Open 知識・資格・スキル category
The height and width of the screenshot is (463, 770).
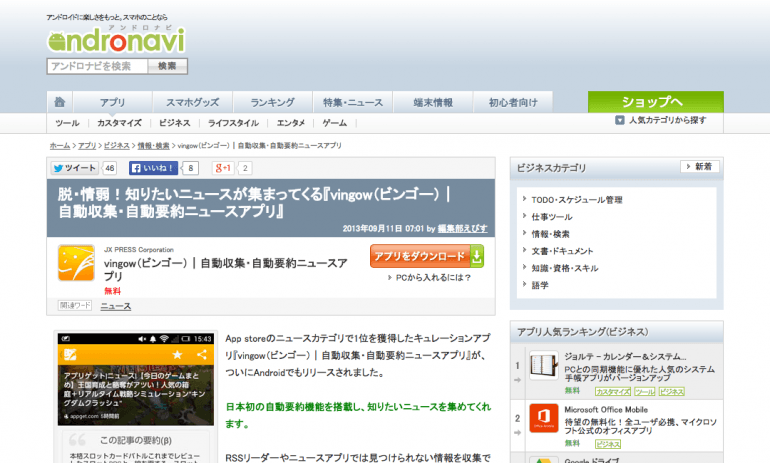pyautogui.click(x=565, y=268)
